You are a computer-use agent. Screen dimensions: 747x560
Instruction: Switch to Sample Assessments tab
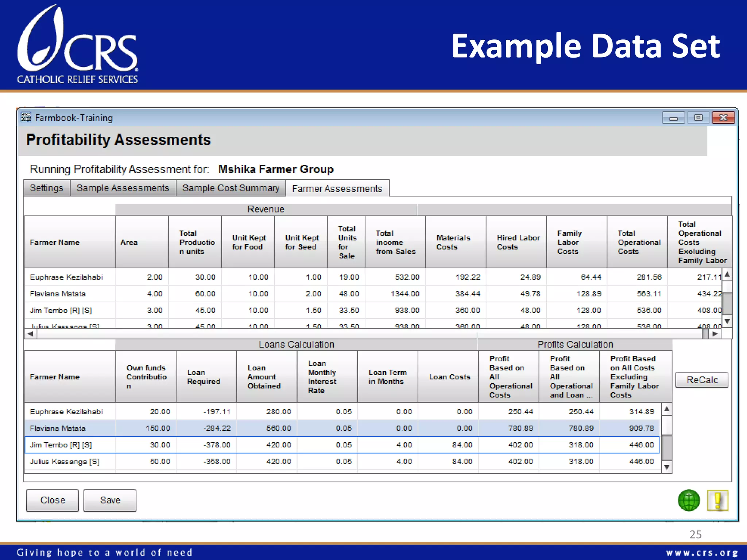[123, 188]
